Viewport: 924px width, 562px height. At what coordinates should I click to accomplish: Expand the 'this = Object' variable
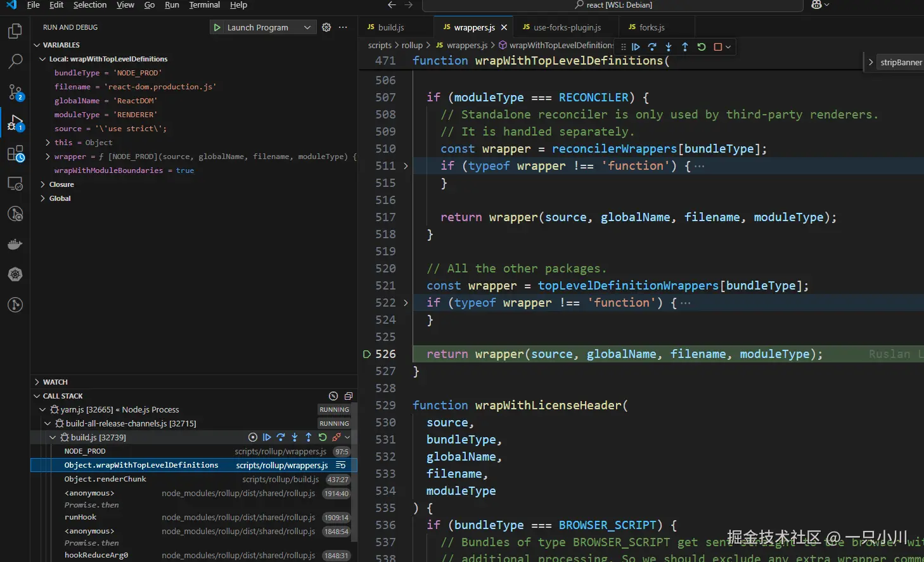(48, 143)
